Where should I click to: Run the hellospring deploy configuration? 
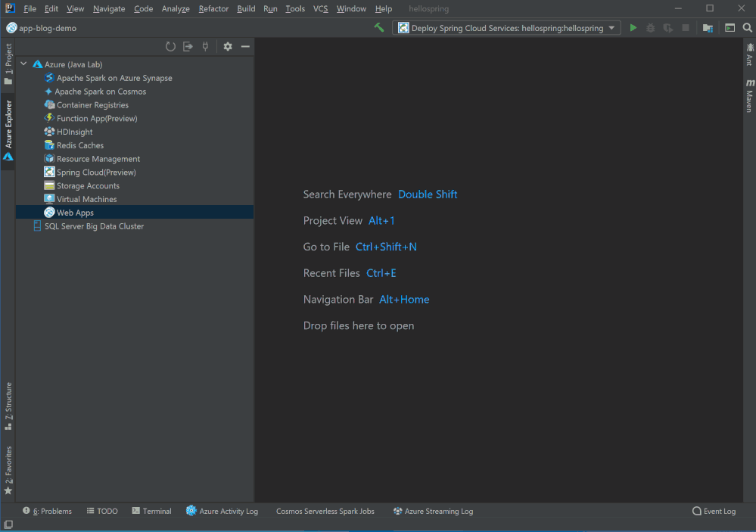pyautogui.click(x=633, y=28)
